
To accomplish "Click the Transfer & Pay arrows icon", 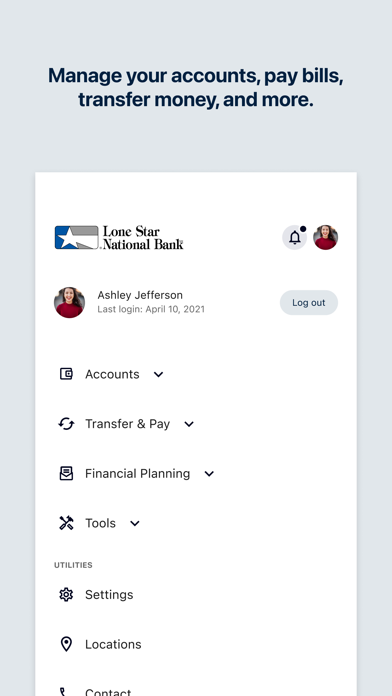I will pyautogui.click(x=66, y=423).
